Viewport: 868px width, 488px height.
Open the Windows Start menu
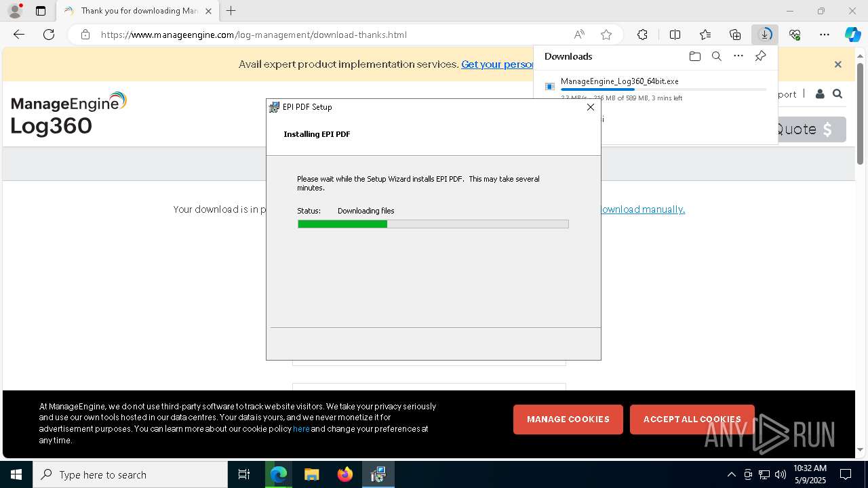click(x=16, y=474)
